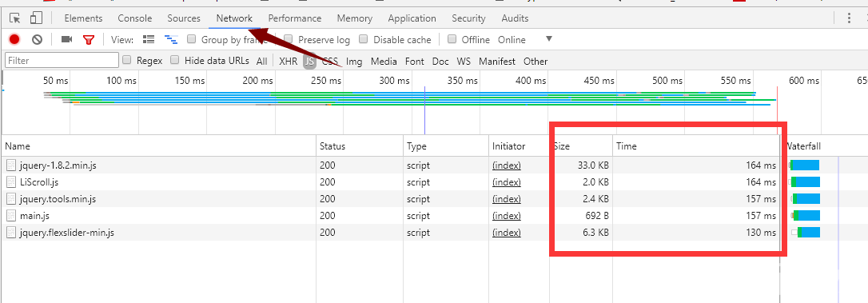Select the jquery.flexslider-min.js request row
The image size is (868, 303).
(x=434, y=233)
